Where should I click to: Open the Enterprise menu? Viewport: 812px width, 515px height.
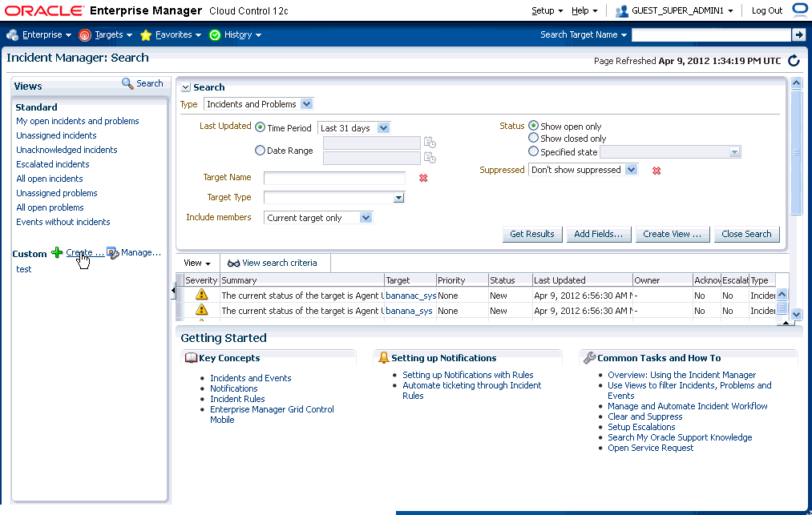click(x=46, y=34)
